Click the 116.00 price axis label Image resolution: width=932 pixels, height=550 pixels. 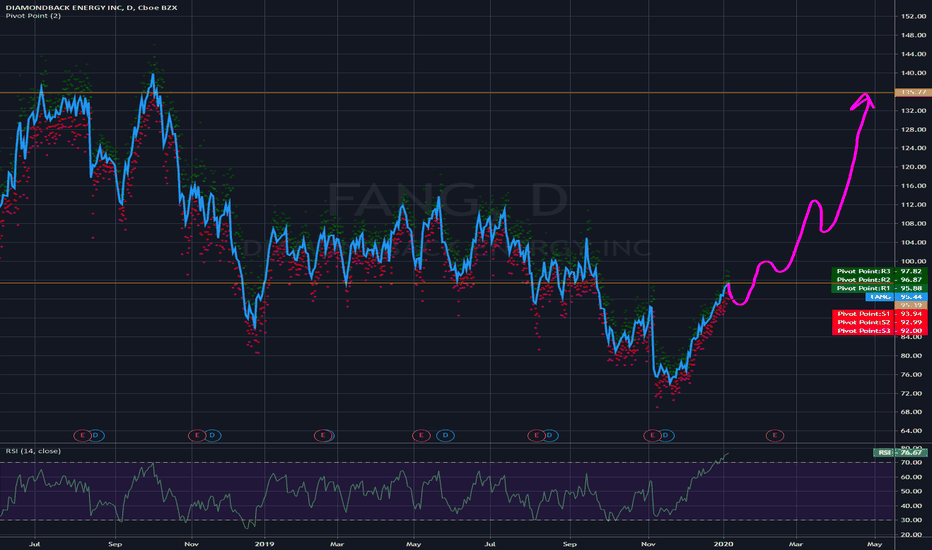coord(914,186)
